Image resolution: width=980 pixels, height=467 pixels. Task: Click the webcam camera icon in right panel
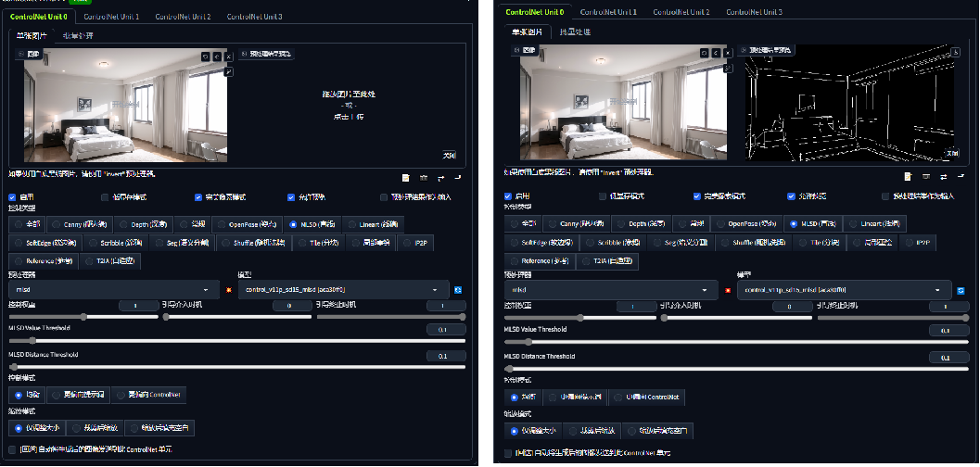(925, 175)
